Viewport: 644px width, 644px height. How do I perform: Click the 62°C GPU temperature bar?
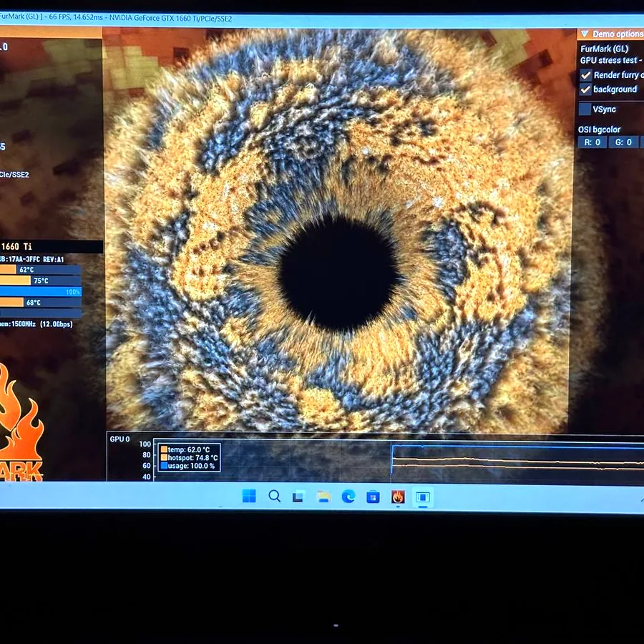tap(40, 270)
